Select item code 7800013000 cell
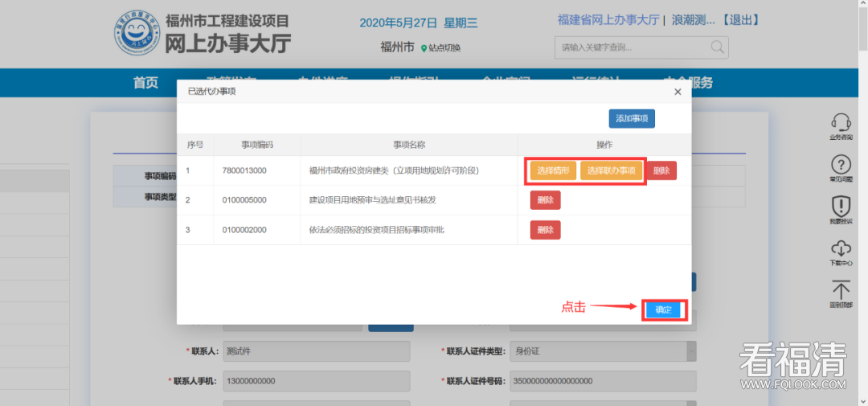The width and height of the screenshot is (868, 406). click(x=244, y=170)
